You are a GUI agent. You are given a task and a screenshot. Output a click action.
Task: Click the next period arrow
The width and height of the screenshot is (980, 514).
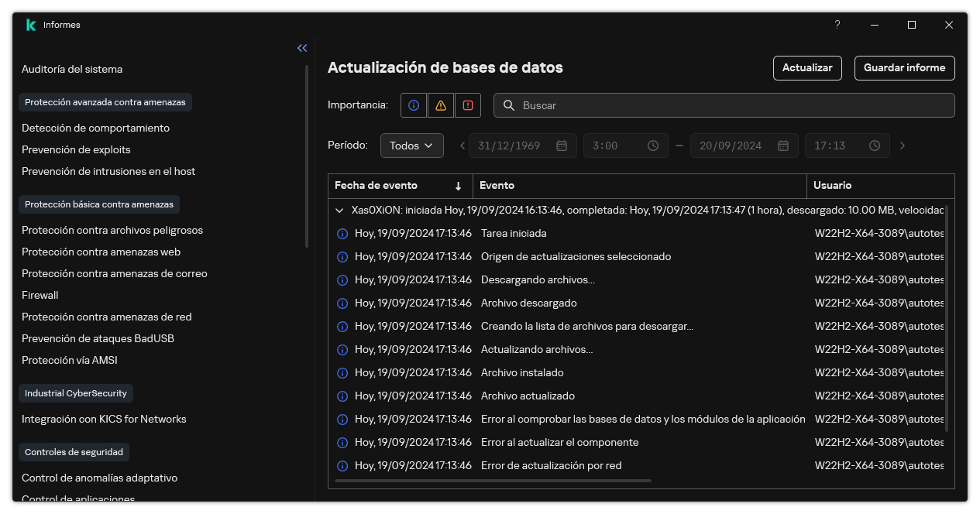(x=902, y=145)
